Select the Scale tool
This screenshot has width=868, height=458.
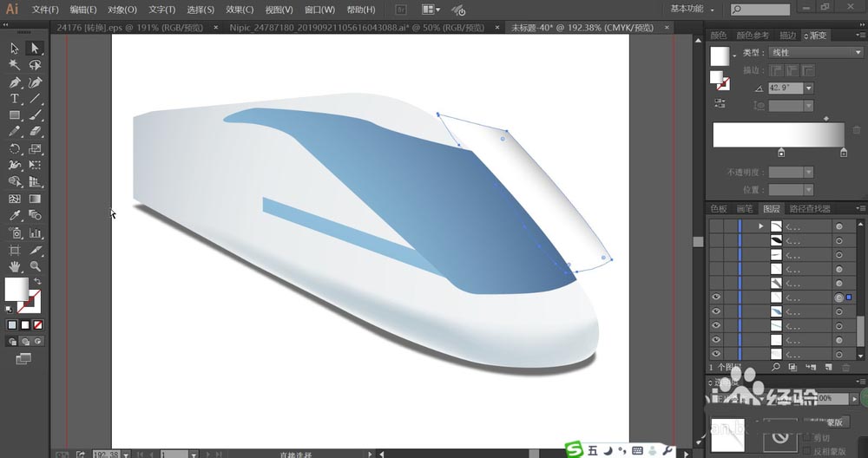pyautogui.click(x=35, y=149)
